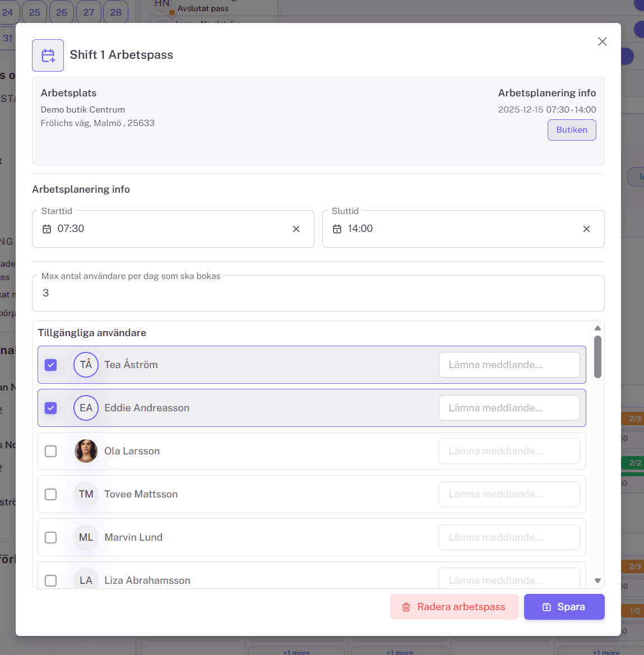Open the Starttid time picker field
The image size is (644, 655).
pyautogui.click(x=168, y=229)
